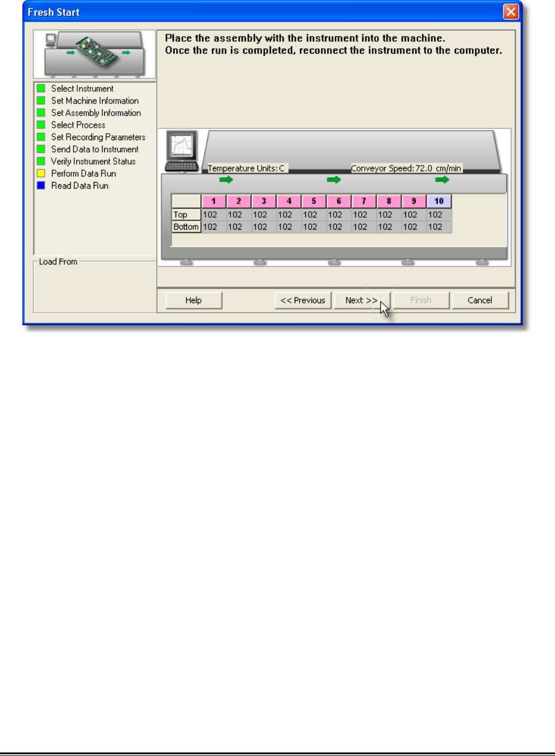This screenshot has width=555, height=756.
Task: Click green conveyor arrow above zone 10
Action: coord(442,180)
